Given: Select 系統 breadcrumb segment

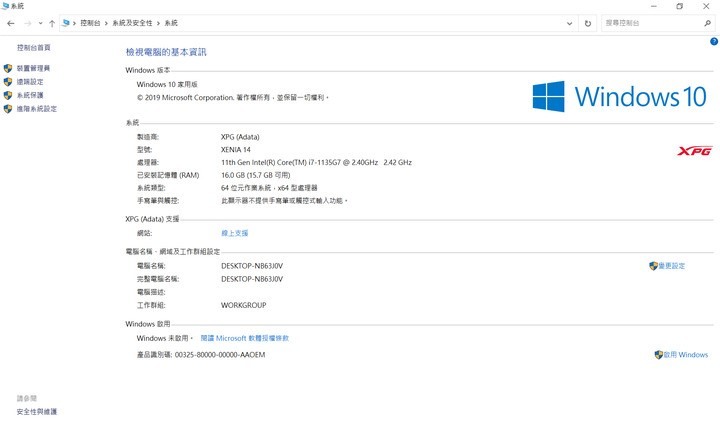Looking at the screenshot, I should tap(171, 23).
